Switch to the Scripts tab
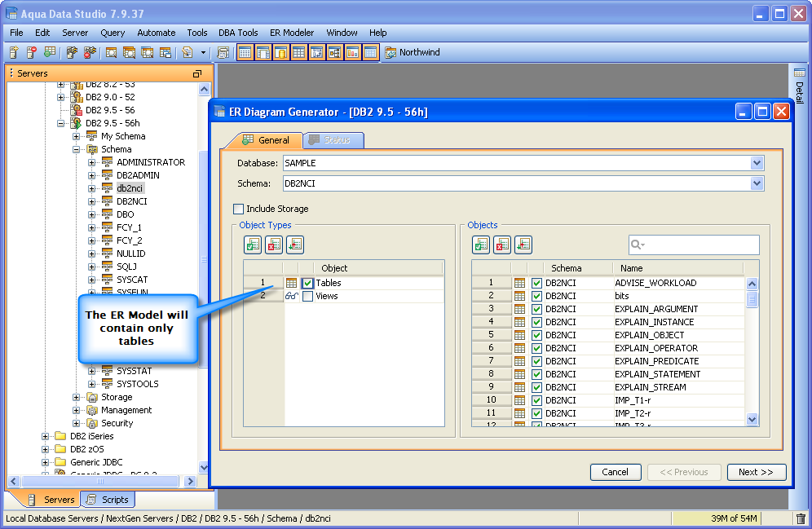The image size is (812, 529). [108, 500]
